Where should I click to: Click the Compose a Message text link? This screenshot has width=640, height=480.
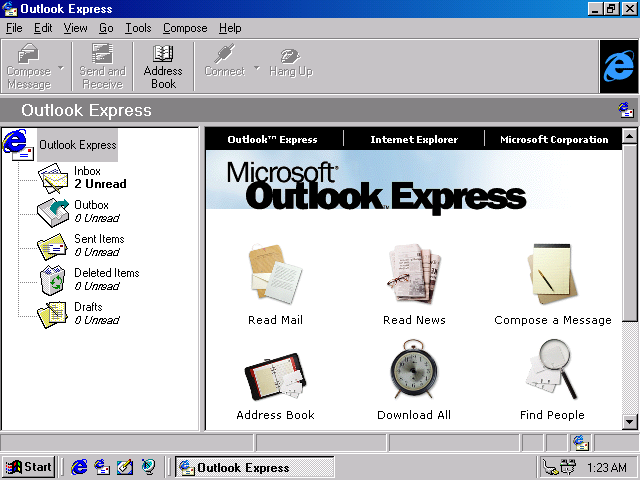click(553, 320)
